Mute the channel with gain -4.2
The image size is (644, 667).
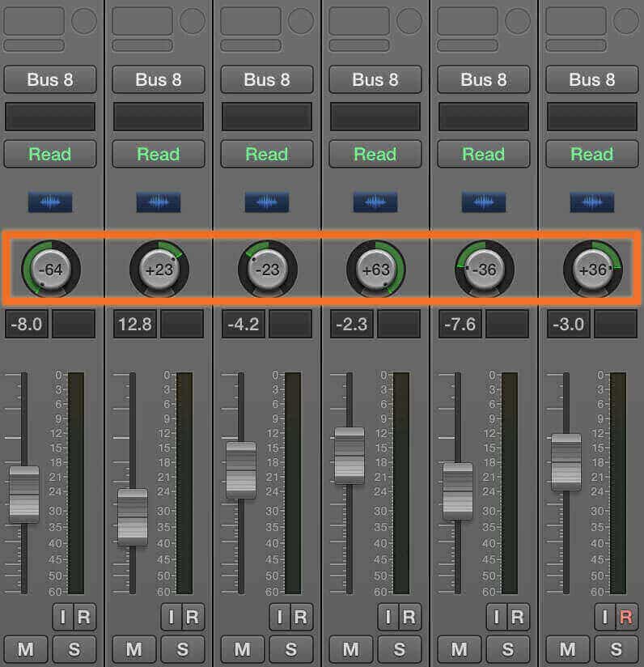click(243, 649)
